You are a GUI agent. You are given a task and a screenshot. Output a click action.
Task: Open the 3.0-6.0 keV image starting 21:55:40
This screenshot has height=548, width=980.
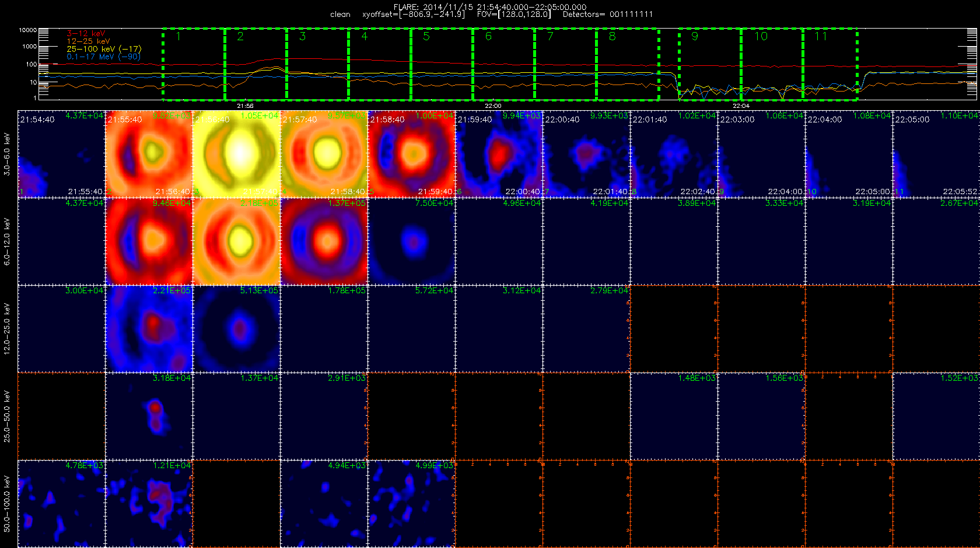click(149, 154)
